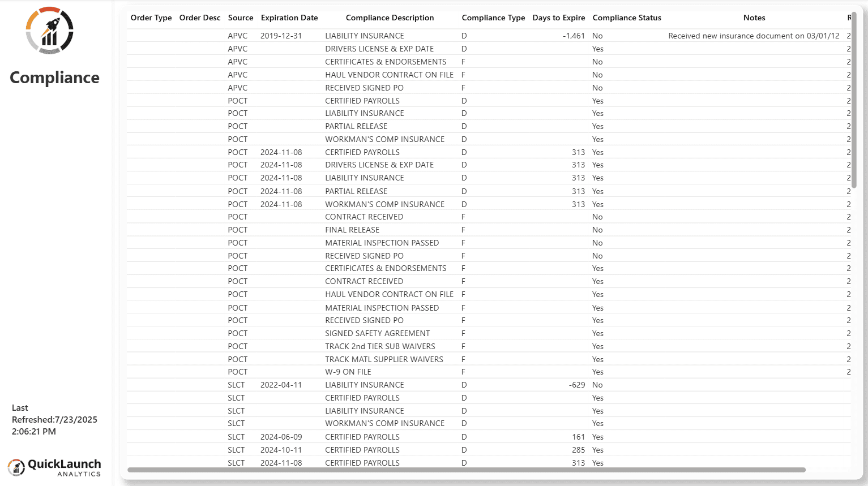The width and height of the screenshot is (868, 486).
Task: Click the -1,461 days to expire value
Action: click(x=574, y=36)
